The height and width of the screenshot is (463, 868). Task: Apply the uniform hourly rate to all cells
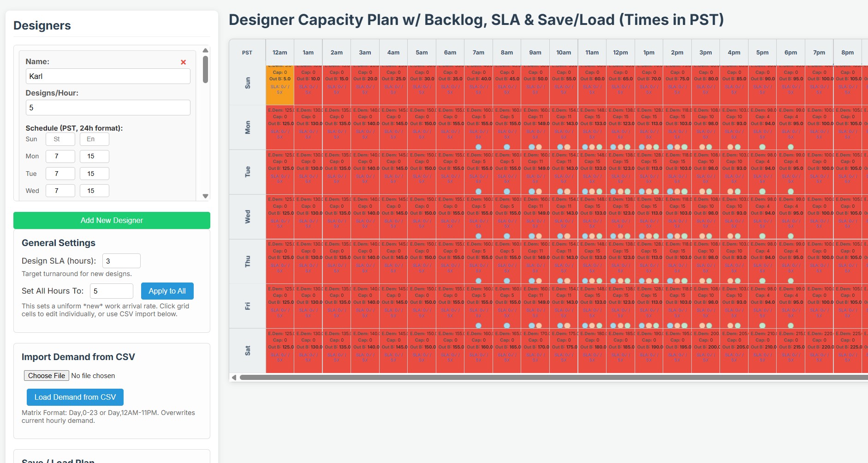pos(167,291)
